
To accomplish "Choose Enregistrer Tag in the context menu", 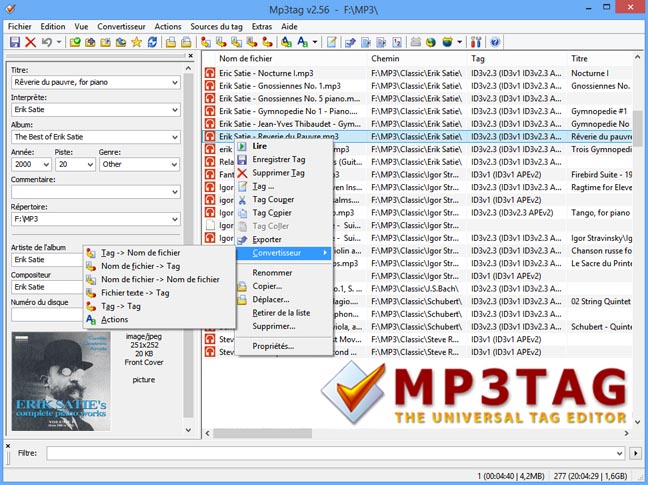I will pyautogui.click(x=284, y=159).
